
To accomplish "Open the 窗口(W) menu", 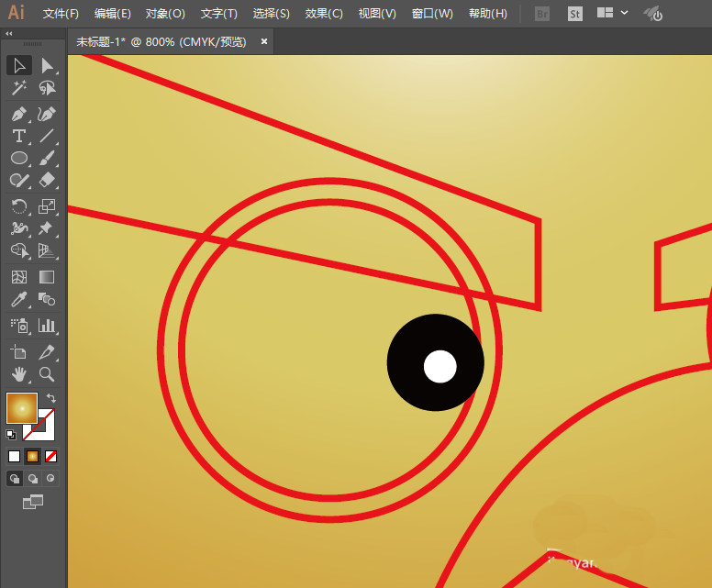I will coord(432,14).
